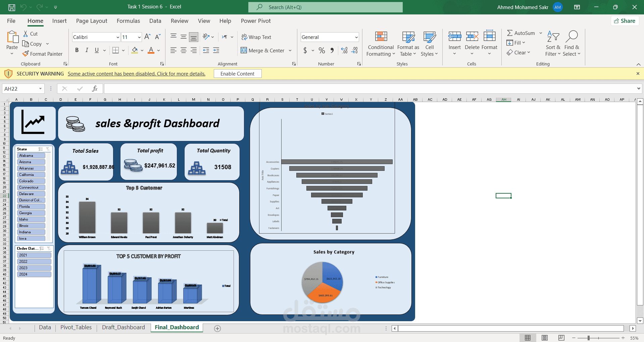Open the Borders dropdown arrow
Viewport: 644px width, 342px height.
[123, 51]
